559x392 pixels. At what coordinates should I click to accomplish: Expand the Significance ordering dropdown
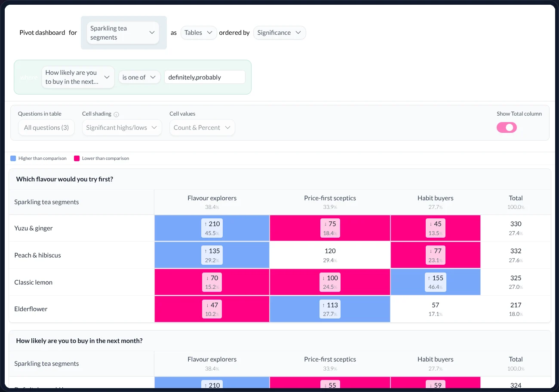[x=279, y=33]
